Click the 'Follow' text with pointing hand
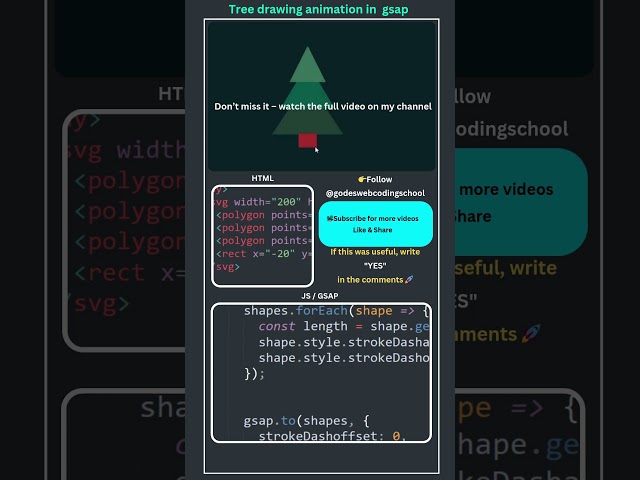This screenshot has width=640, height=480. tap(375, 179)
